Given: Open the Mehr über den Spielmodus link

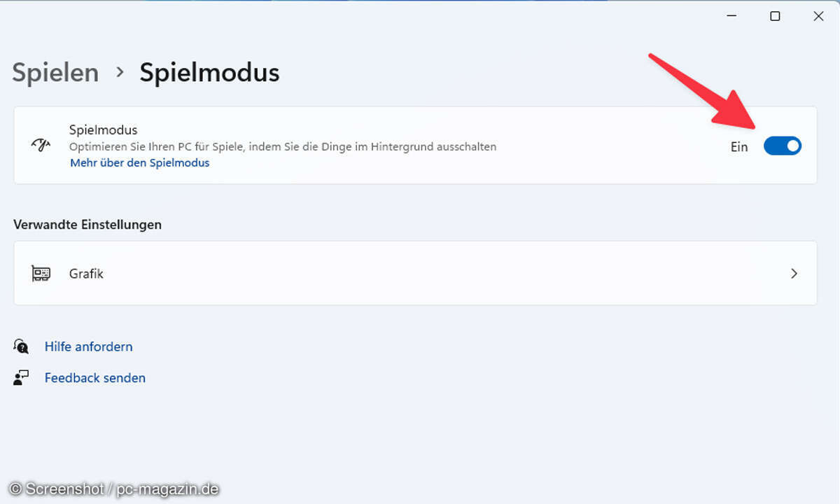Looking at the screenshot, I should click(x=139, y=162).
